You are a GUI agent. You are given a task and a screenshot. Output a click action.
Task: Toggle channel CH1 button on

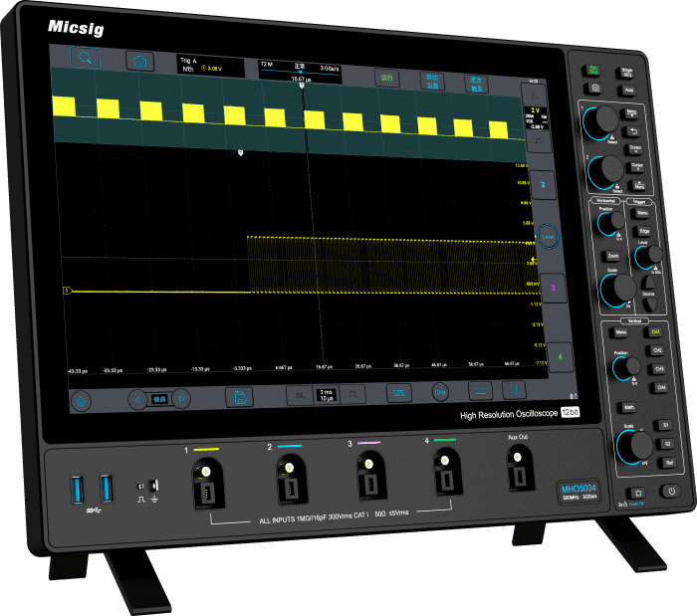pos(656,332)
